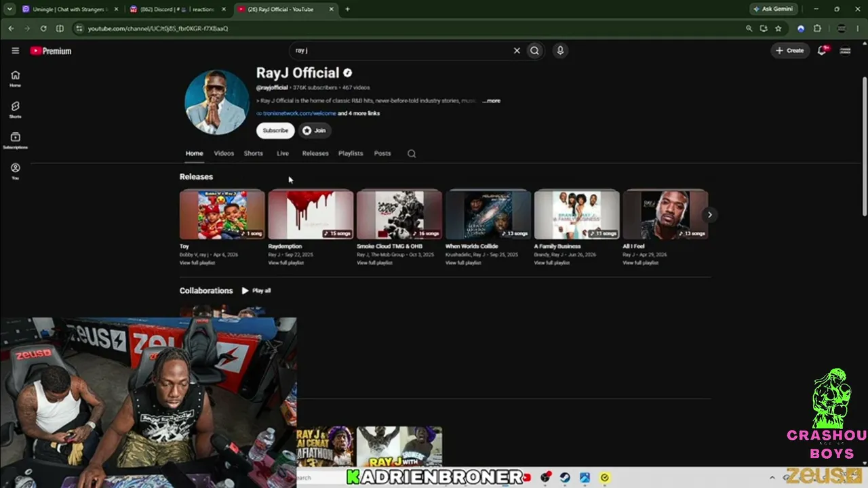The width and height of the screenshot is (868, 488).
Task: Expand the channel description with ...more
Action: [492, 101]
